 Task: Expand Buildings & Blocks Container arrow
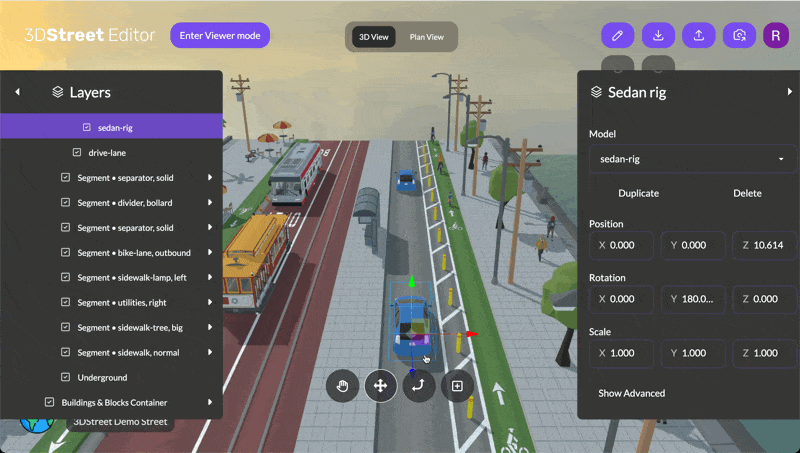(210, 402)
